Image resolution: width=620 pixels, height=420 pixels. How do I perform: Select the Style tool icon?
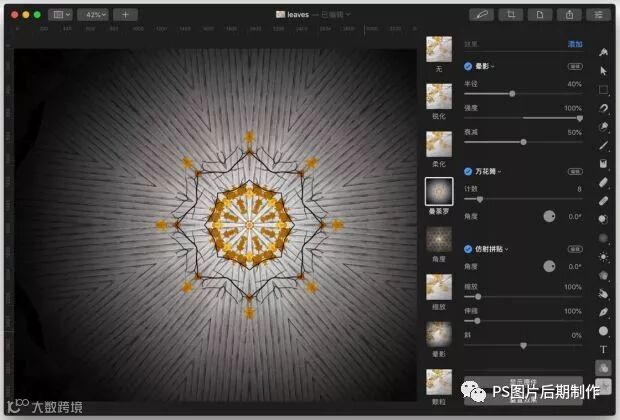[x=603, y=52]
